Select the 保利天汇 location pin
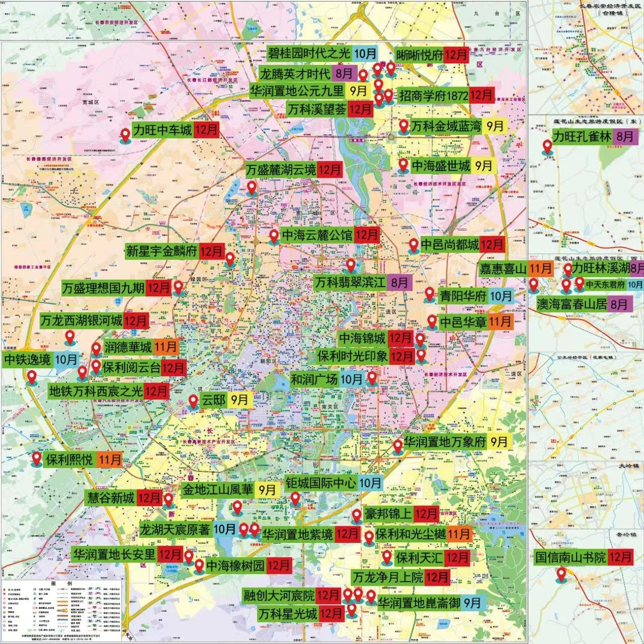This screenshot has width=644, height=644. pyautogui.click(x=386, y=557)
